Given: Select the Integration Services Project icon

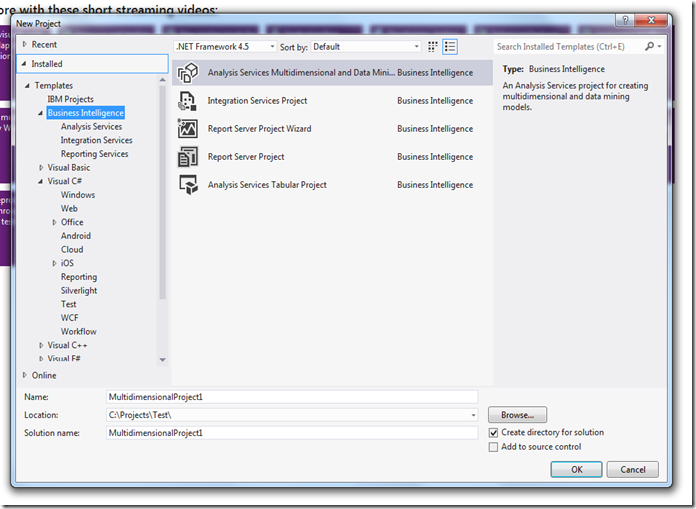Looking at the screenshot, I should coord(187,101).
